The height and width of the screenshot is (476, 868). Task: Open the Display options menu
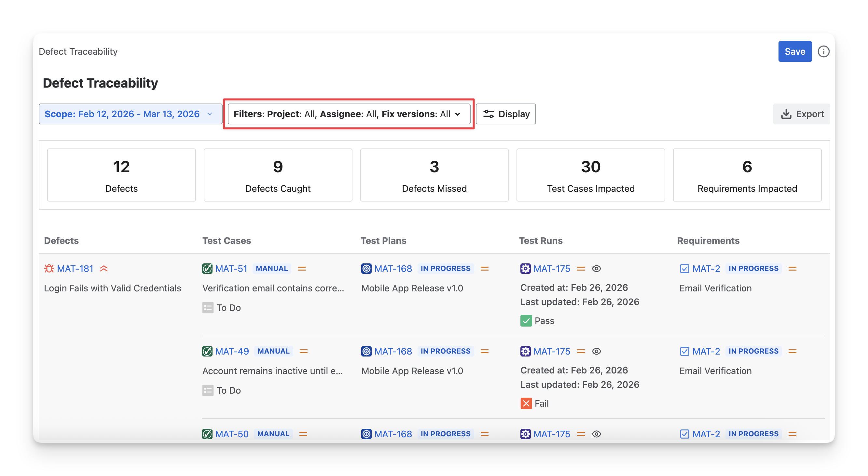pyautogui.click(x=506, y=114)
